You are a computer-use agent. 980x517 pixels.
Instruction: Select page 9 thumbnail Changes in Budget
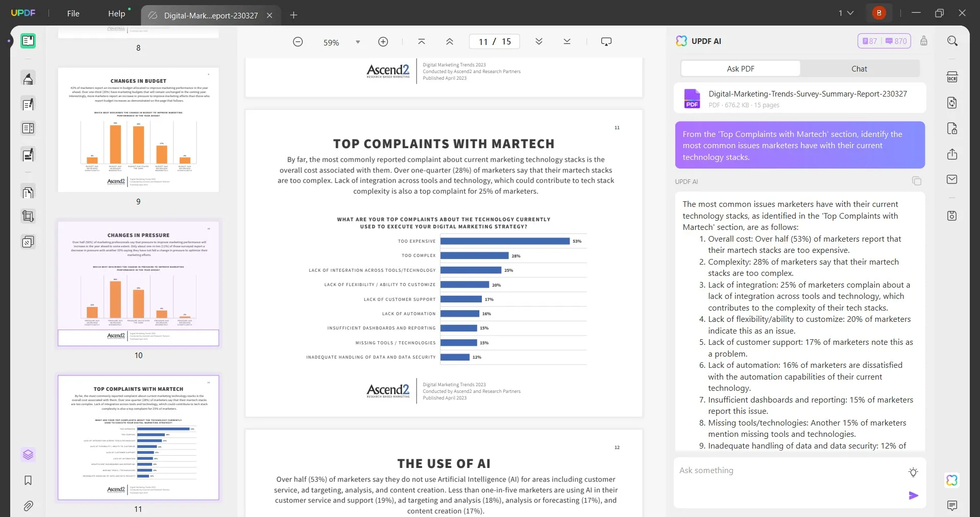pos(138,130)
